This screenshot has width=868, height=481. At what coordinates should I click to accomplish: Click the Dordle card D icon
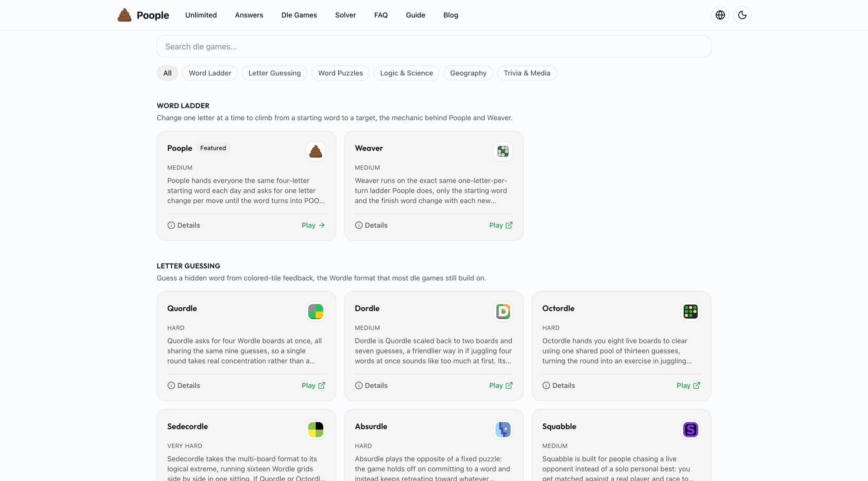tap(503, 311)
